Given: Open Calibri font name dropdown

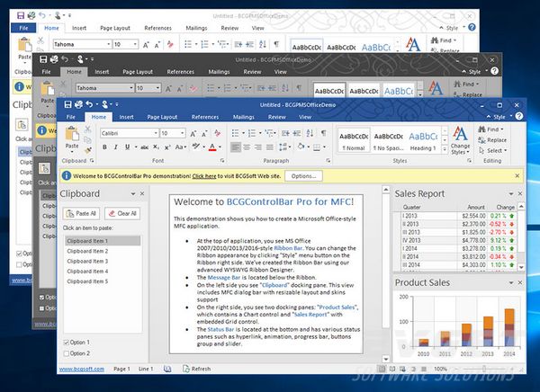Looking at the screenshot, I should (x=156, y=133).
